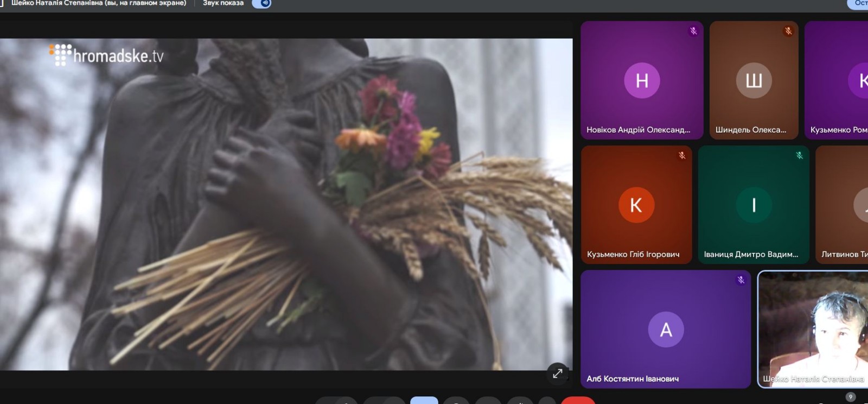
Task: Select the Литвинов participant tile
Action: (x=842, y=205)
